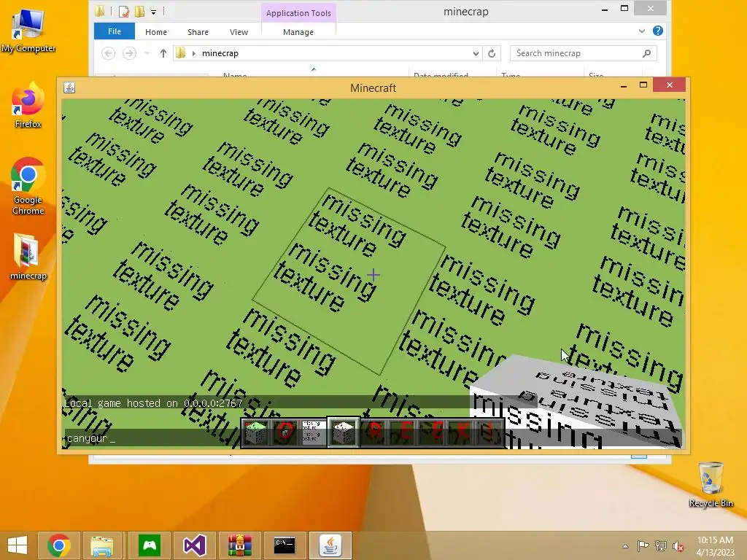Click the minecrap breadcrumb in the address bar

pos(220,53)
